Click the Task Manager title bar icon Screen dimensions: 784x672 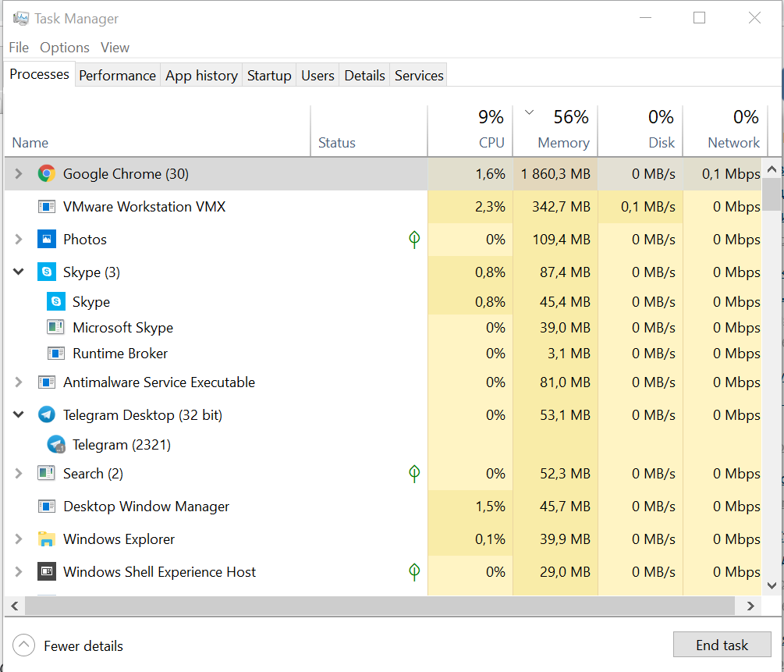click(21, 19)
